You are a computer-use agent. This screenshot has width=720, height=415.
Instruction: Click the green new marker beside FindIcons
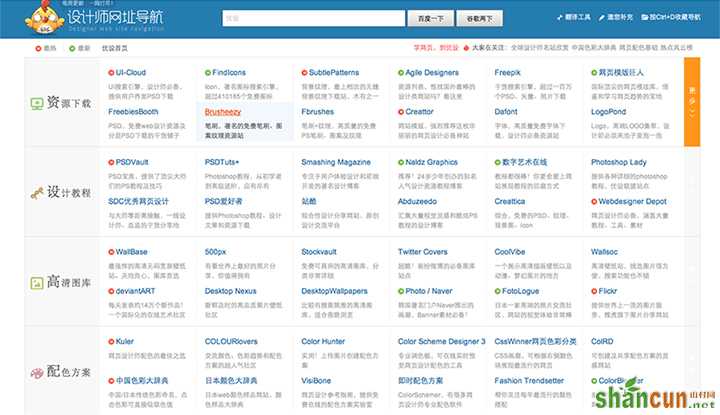coord(208,73)
